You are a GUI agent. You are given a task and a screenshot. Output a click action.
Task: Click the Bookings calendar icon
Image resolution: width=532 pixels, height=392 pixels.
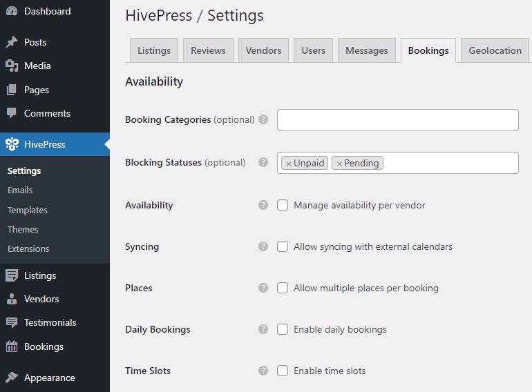12,346
